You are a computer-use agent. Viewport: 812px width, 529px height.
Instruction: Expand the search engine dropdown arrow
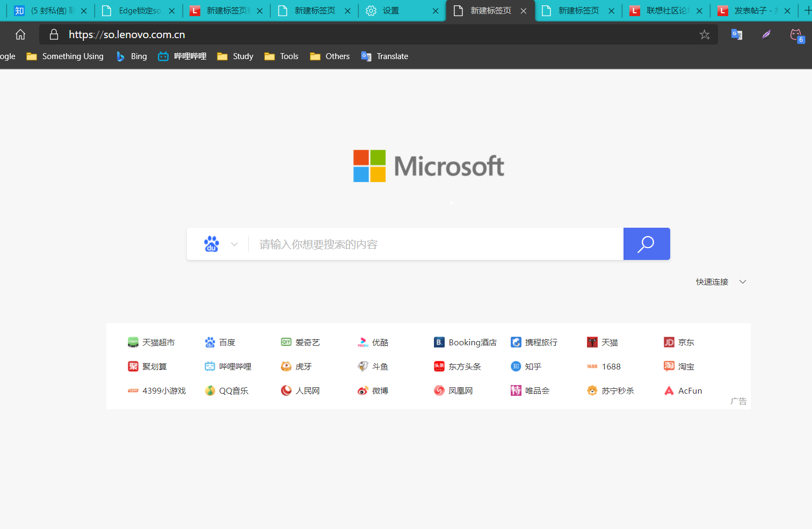pos(234,244)
